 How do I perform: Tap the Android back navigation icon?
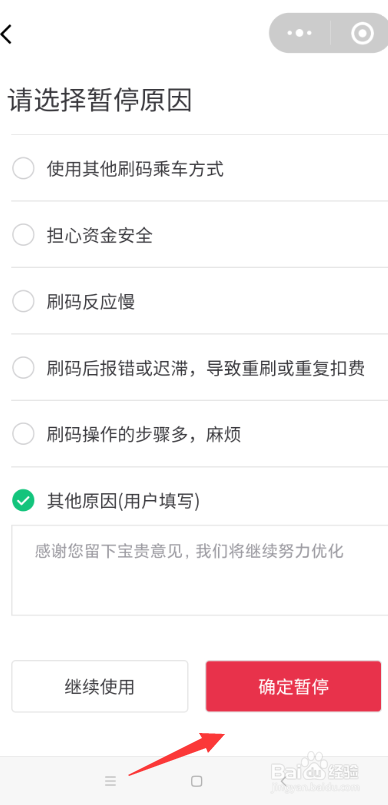283,781
